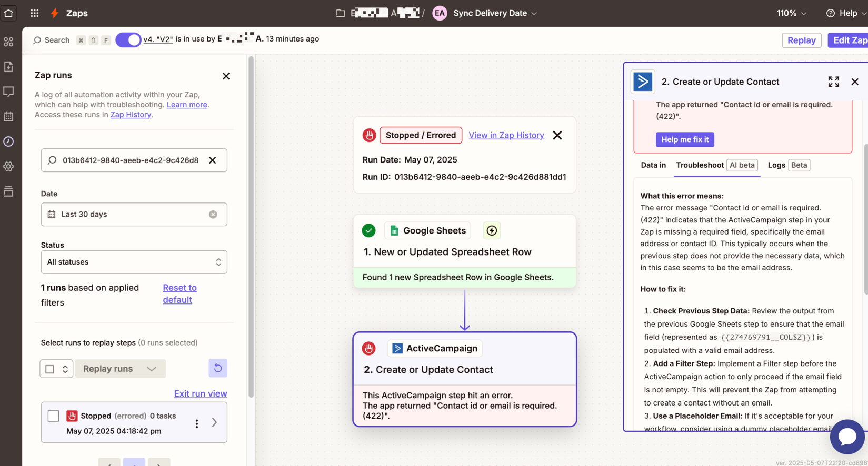Expand the Replay runs dropdown
Viewport: 868px width, 466px height.
click(x=152, y=369)
